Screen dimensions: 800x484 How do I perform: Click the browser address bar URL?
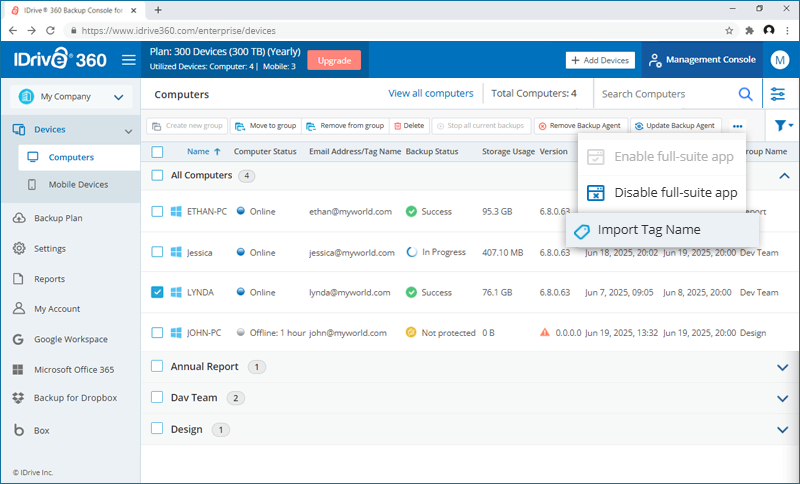pos(179,31)
